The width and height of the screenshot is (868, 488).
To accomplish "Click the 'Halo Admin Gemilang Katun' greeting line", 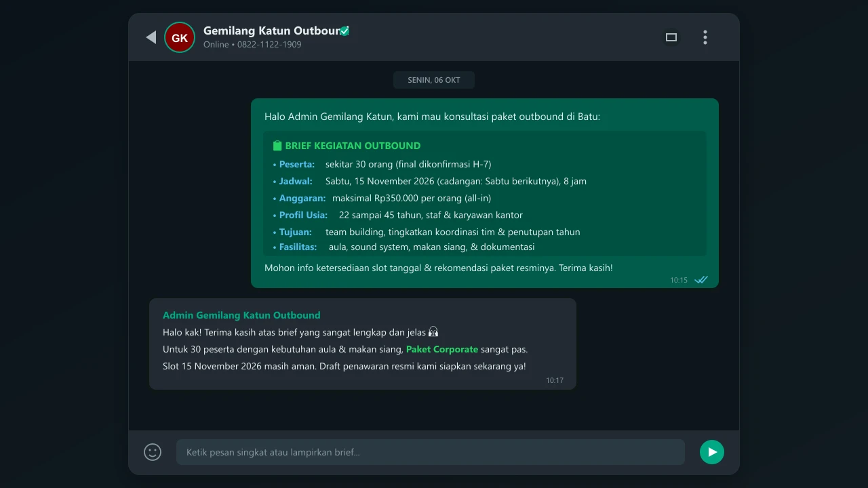I will tap(432, 117).
